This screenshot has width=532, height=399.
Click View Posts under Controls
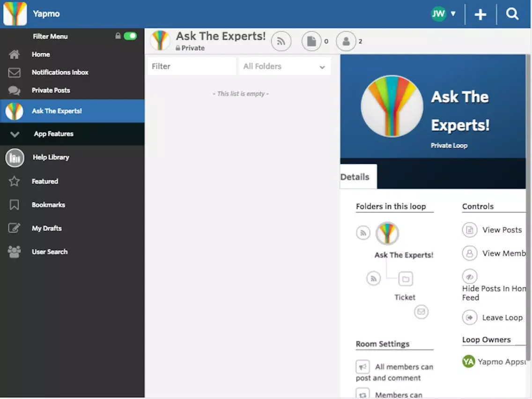[493, 230]
